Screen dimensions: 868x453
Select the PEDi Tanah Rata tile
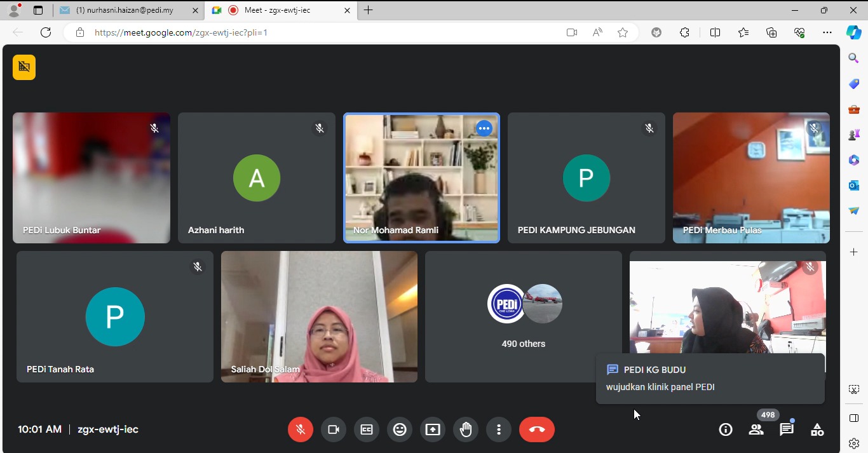(115, 316)
